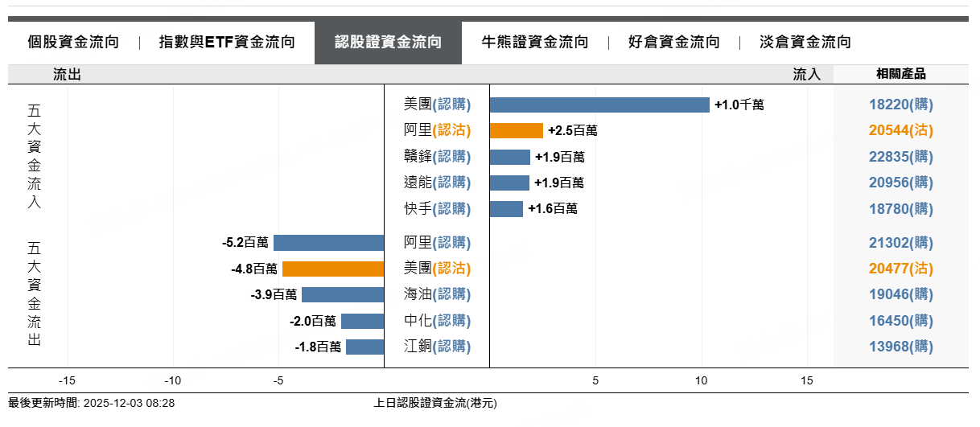Click the 相關產品 column header

pyautogui.click(x=901, y=74)
